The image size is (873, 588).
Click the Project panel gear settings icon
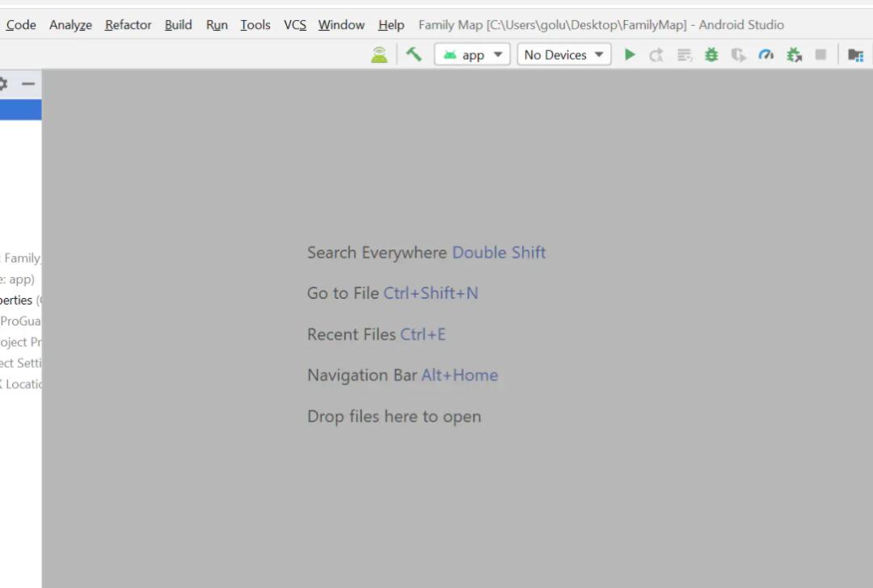click(2, 84)
